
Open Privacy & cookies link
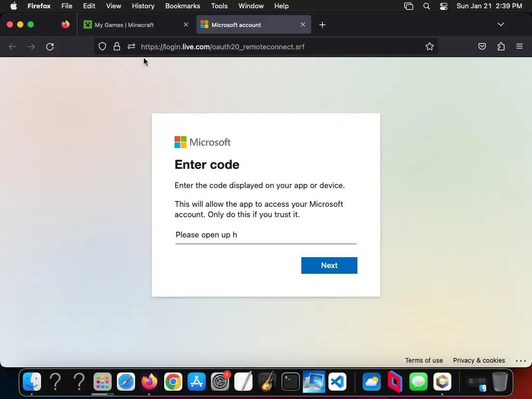click(478, 361)
